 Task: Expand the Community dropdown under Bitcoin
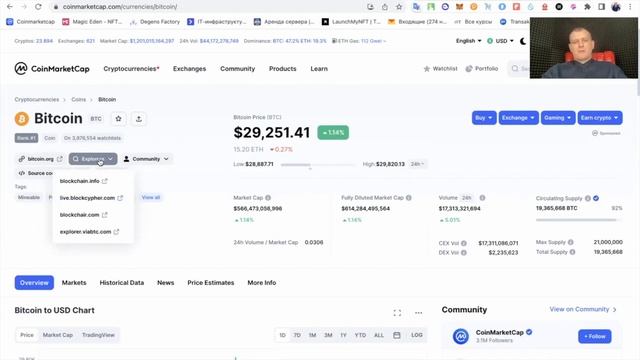coord(146,159)
